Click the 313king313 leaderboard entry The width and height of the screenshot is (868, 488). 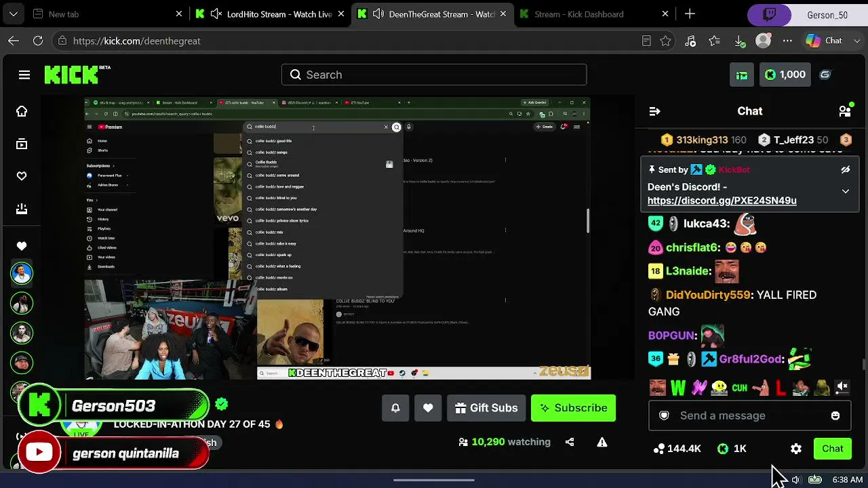[704, 140]
